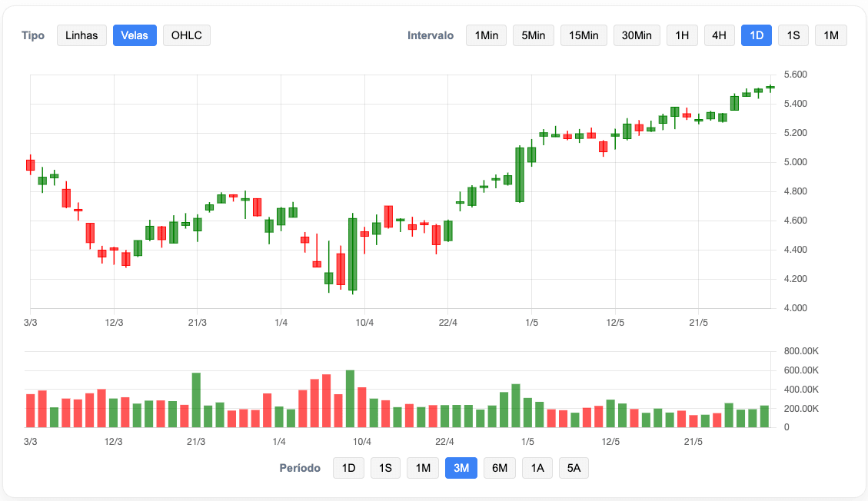Viewport: 868px width, 501px height.
Task: Choose the 5Min interval
Action: coord(533,35)
